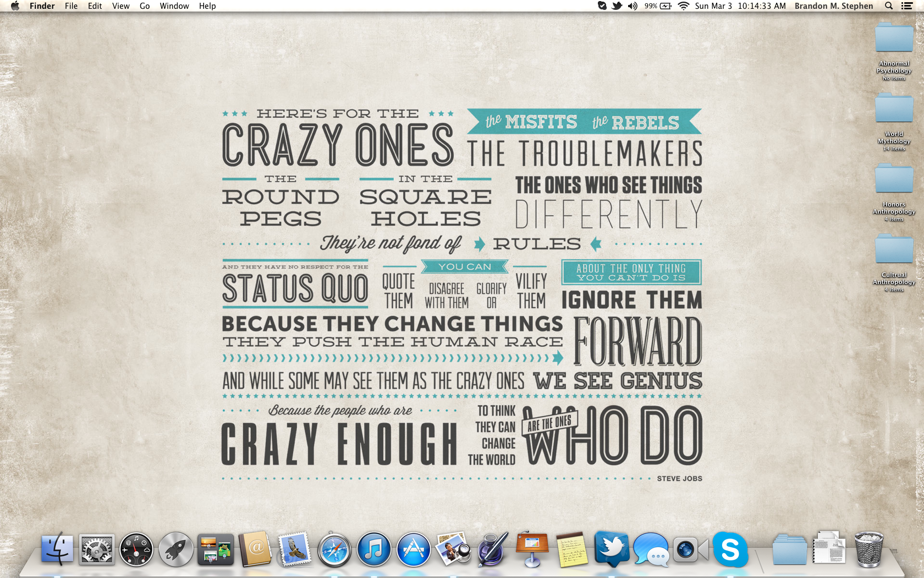
Task: Open the File menu
Action: pyautogui.click(x=71, y=6)
